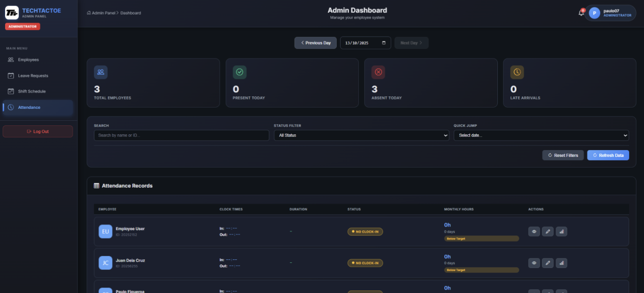This screenshot has height=293, width=644.
Task: Click the Present Today checkmark icon
Action: 240,72
